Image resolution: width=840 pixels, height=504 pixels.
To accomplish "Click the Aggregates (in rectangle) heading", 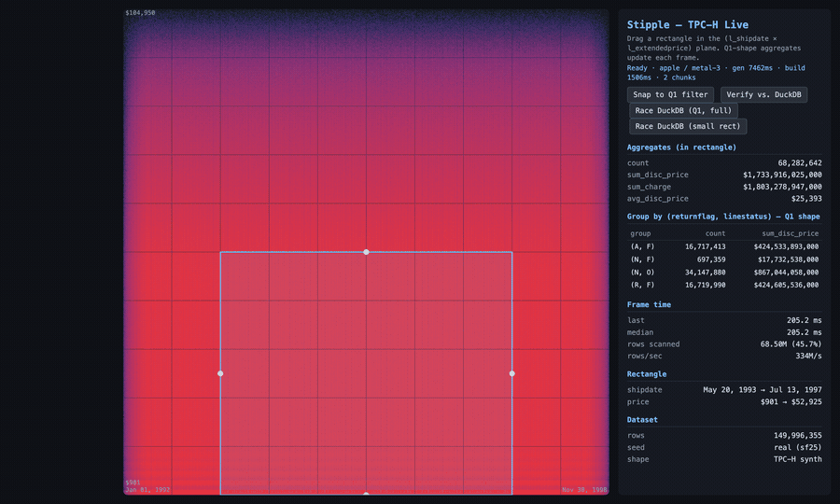I will [x=681, y=147].
